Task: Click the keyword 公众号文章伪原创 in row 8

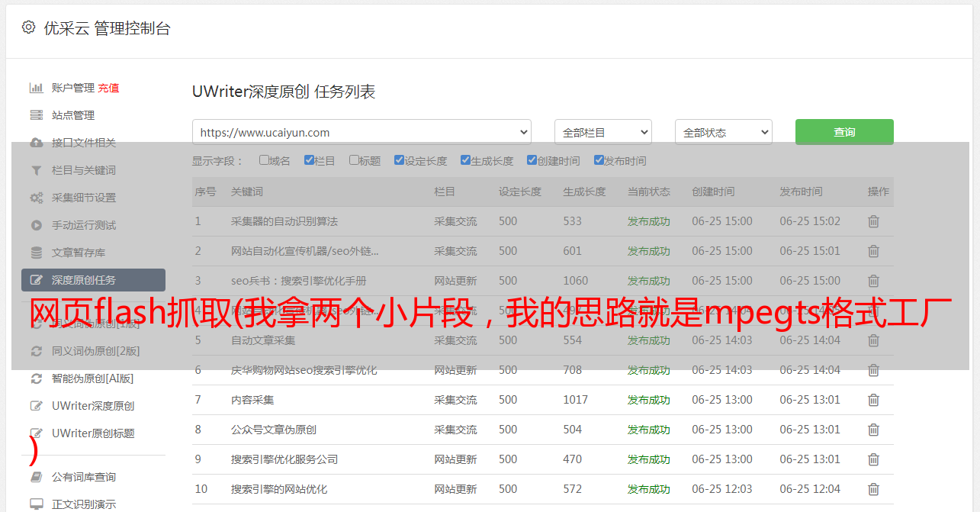Action: (x=273, y=430)
